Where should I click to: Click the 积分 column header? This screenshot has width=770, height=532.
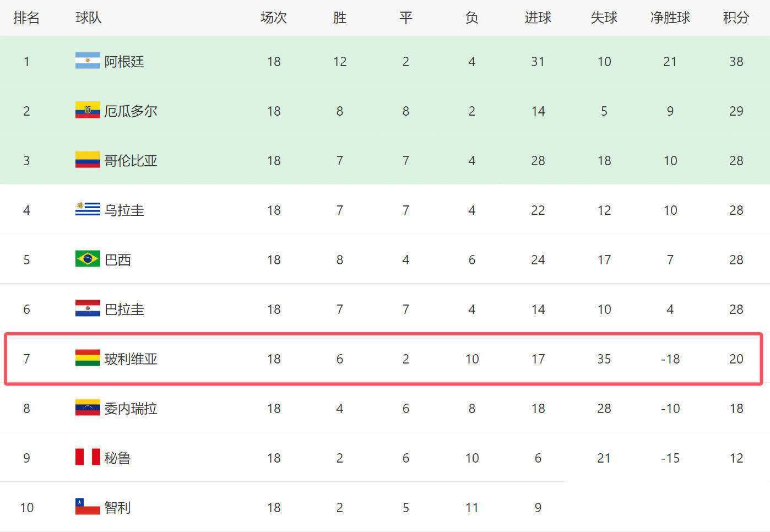(x=736, y=18)
